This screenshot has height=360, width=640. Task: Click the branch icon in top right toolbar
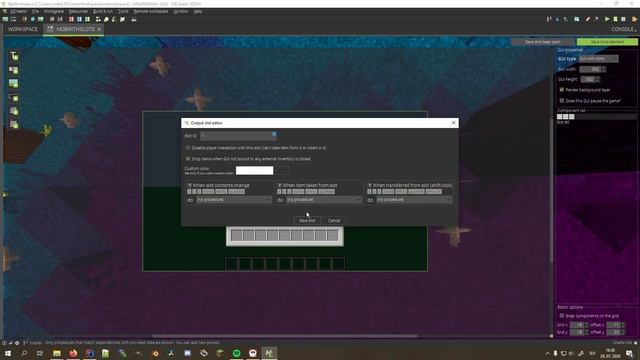(549, 19)
